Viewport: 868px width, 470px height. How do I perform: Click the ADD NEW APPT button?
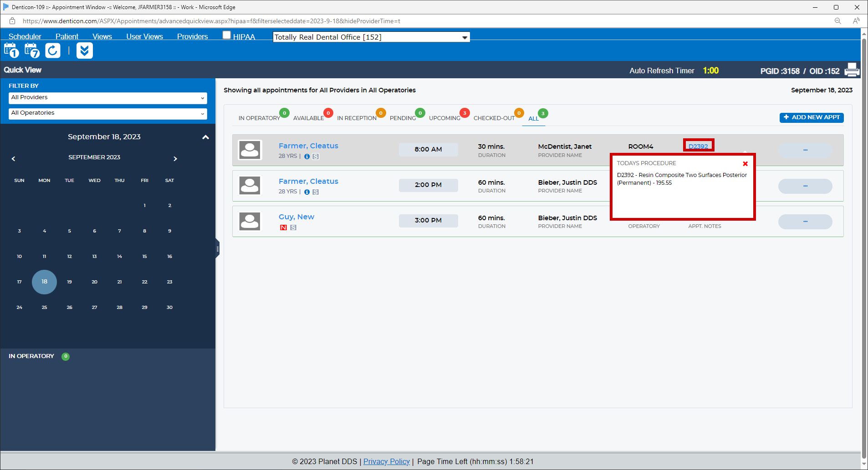pos(812,117)
